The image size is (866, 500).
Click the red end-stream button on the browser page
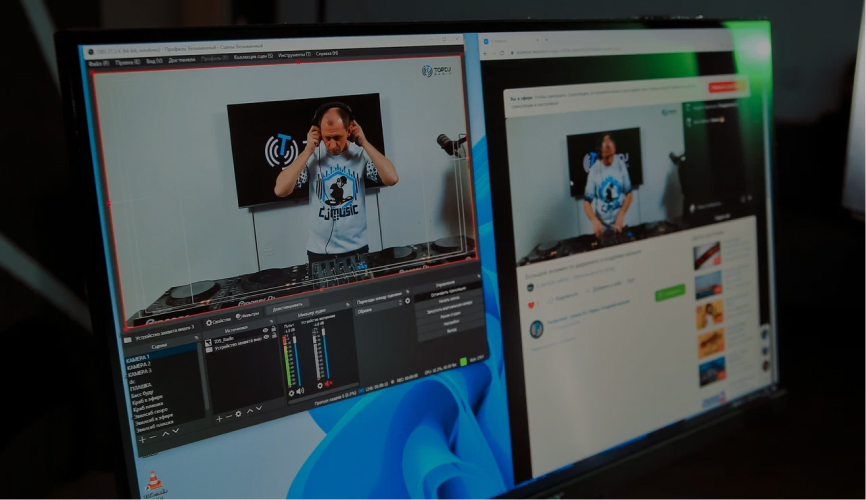pos(725,87)
